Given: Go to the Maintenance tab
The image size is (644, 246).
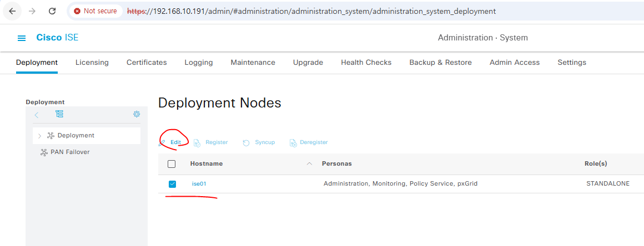Looking at the screenshot, I should point(253,63).
